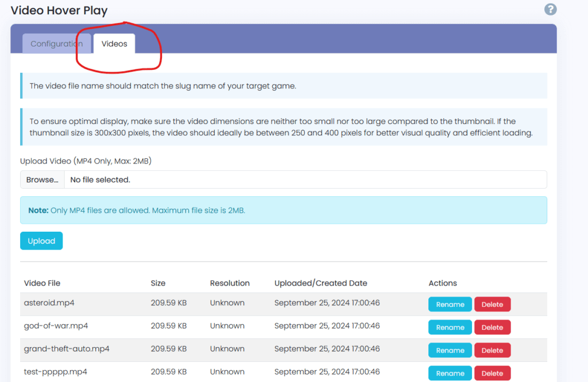
Task: Click the 'Upload Video (MP4 Only, Max: 2MB)' label
Action: click(x=86, y=161)
